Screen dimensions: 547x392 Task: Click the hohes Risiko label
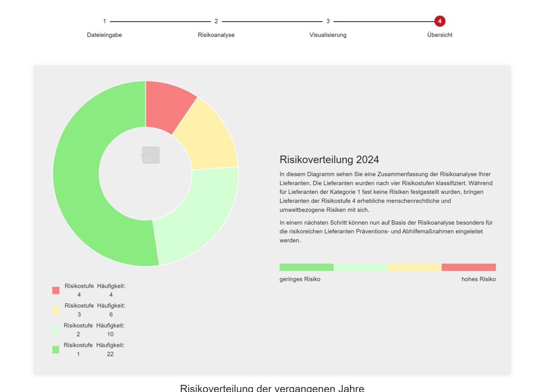pyautogui.click(x=478, y=279)
